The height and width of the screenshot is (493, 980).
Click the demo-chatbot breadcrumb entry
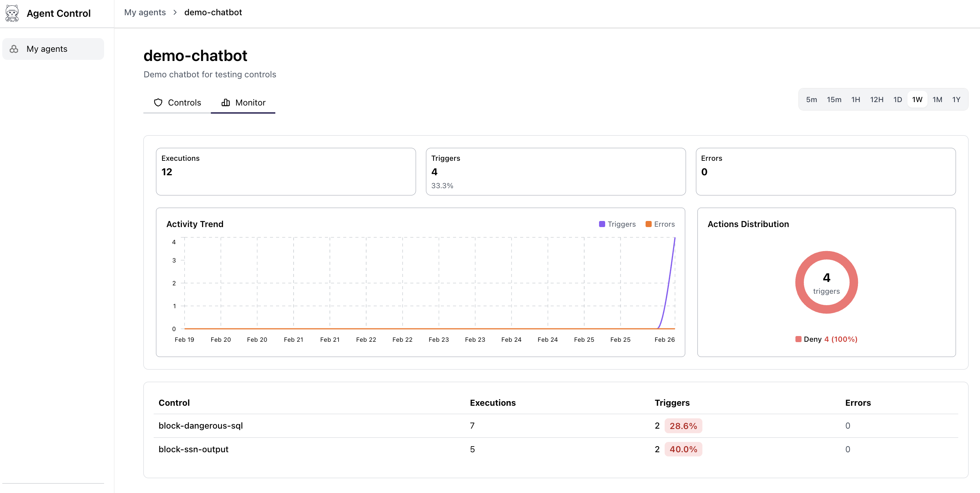[213, 12]
